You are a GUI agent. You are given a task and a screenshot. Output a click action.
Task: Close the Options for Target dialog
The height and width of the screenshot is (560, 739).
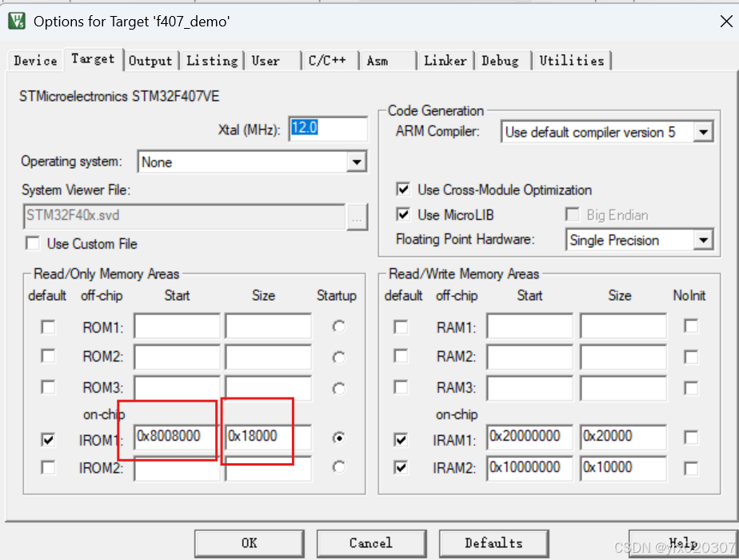726,22
